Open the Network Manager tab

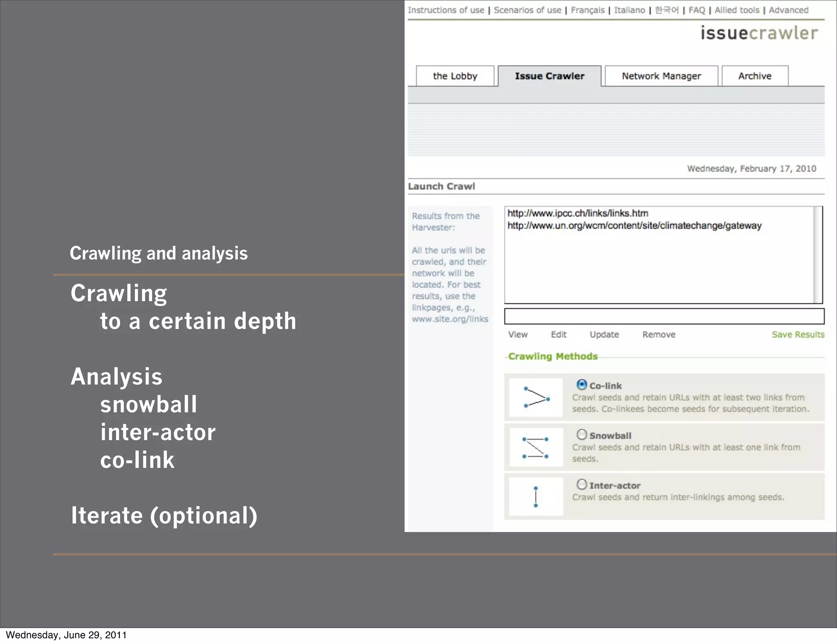tap(661, 76)
